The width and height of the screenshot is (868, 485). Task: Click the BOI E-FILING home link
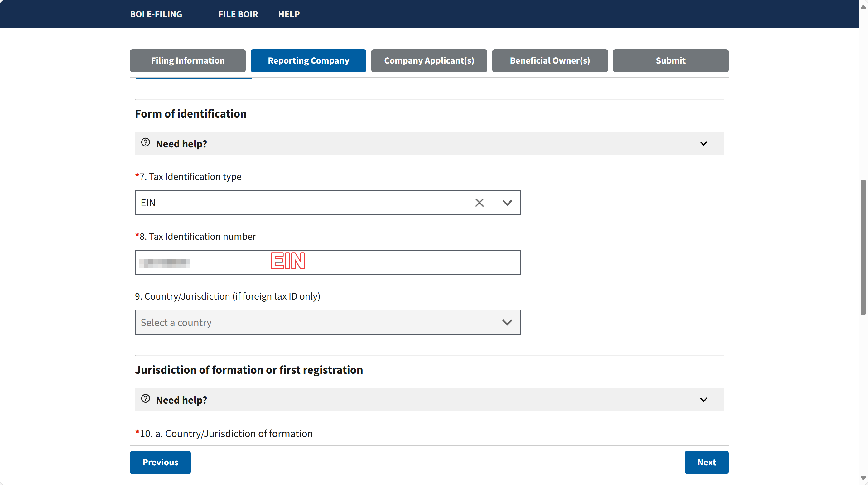coord(156,14)
